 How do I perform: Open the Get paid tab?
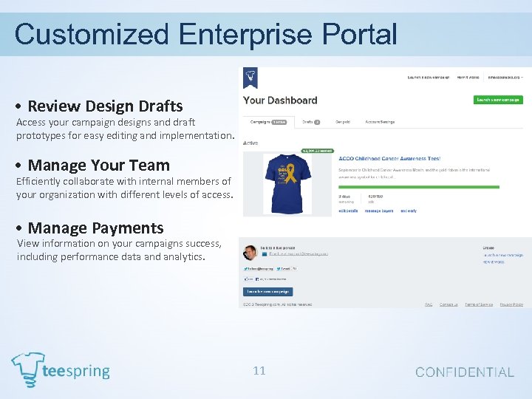[343, 122]
